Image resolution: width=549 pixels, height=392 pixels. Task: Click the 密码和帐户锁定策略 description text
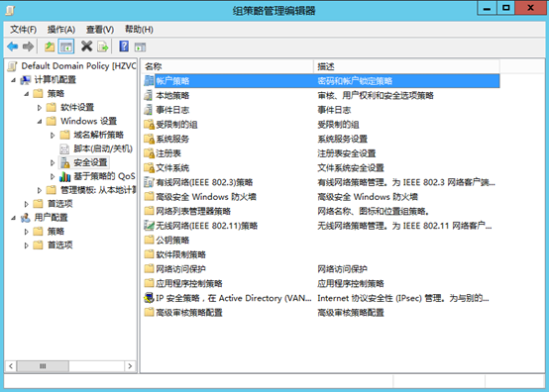point(355,81)
